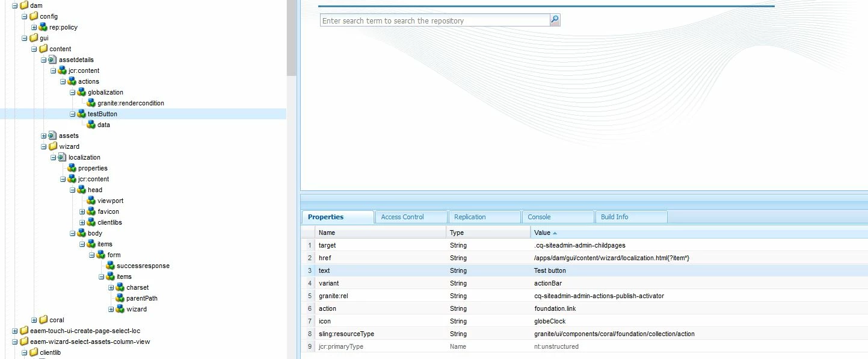Select the 'nt:unstructured' value cell
868x359 pixels.
[699, 346]
